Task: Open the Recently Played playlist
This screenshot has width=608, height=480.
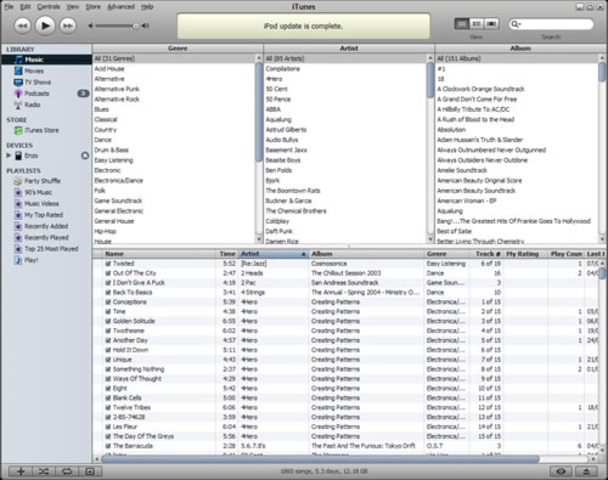Action: tap(47, 237)
